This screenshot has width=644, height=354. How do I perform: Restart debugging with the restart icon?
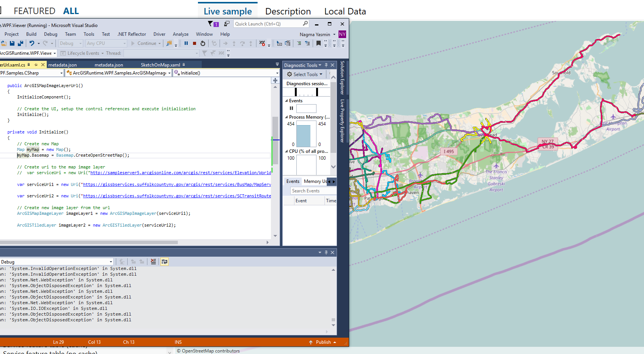(203, 43)
